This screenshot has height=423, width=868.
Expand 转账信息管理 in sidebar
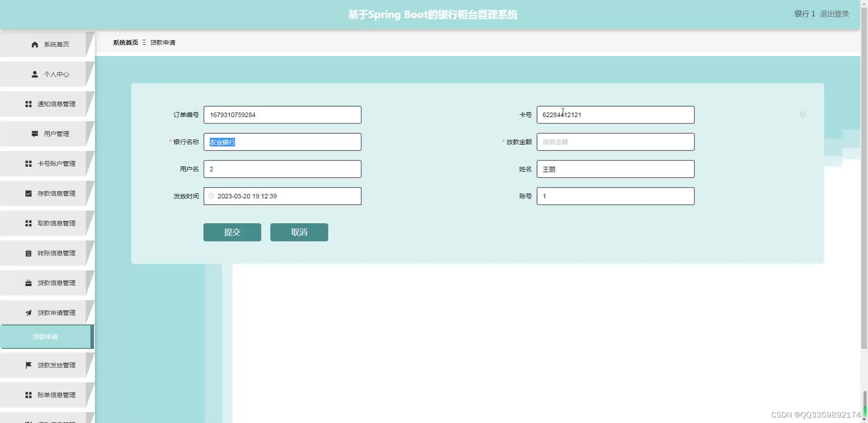pyautogui.click(x=47, y=253)
